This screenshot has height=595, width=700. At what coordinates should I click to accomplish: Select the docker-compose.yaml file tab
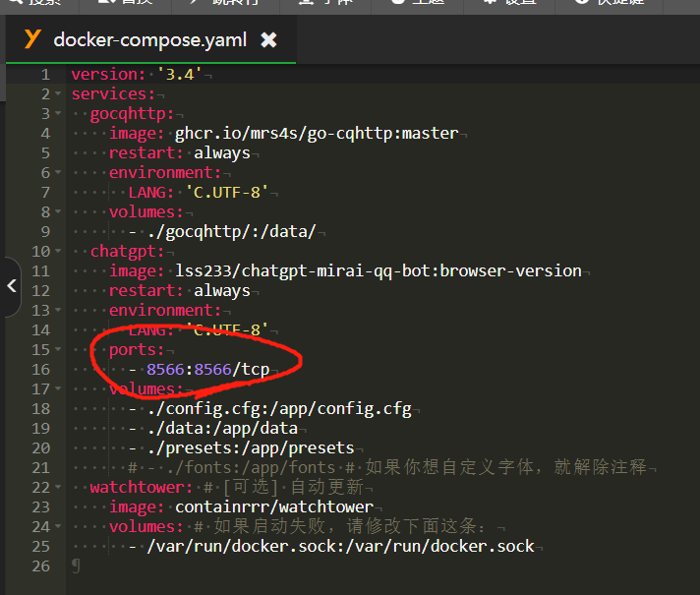pos(150,40)
